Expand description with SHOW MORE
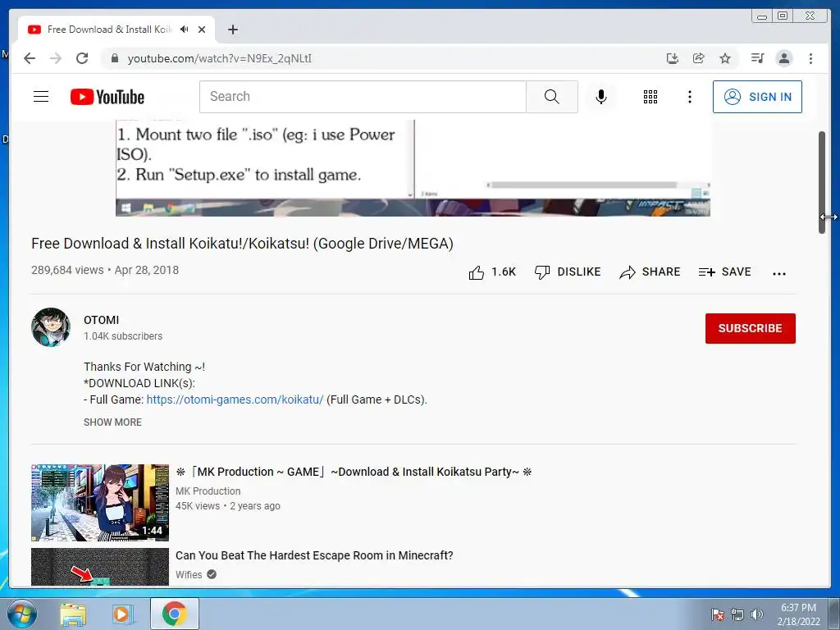Screen dimensions: 840x630 coord(112,422)
